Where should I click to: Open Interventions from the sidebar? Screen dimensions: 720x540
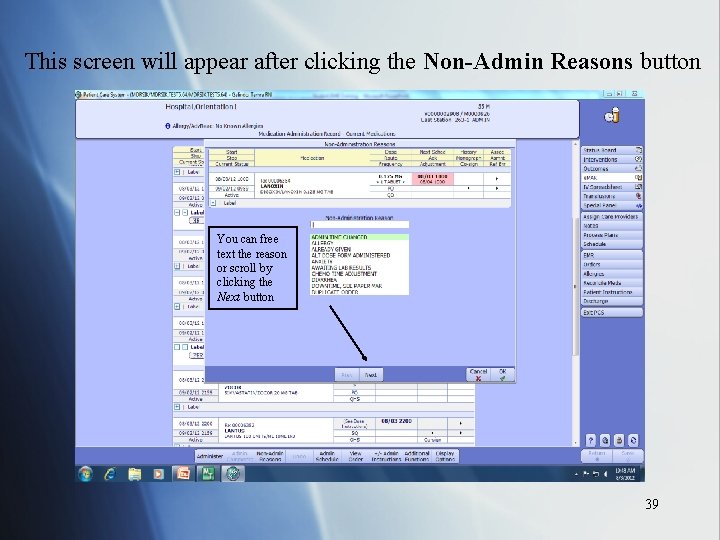[x=612, y=159]
